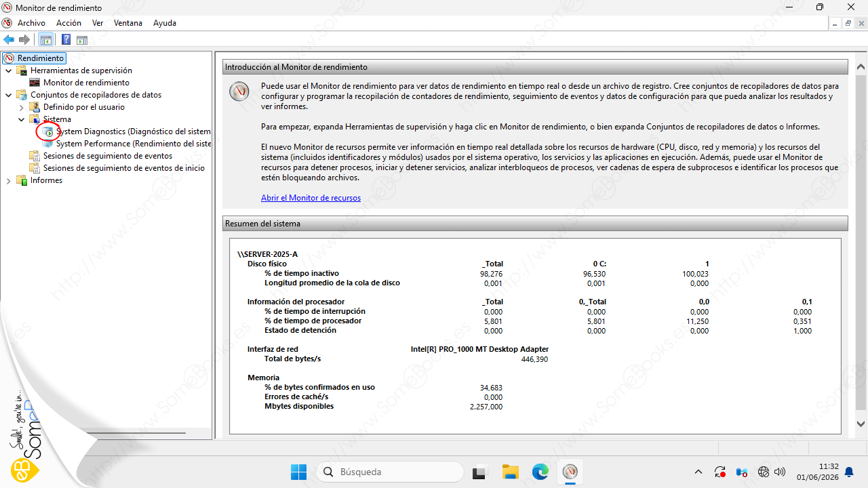Collapse Conjuntos de recopiladores de datos
Viewport: 868px width, 488px height.
[8, 95]
